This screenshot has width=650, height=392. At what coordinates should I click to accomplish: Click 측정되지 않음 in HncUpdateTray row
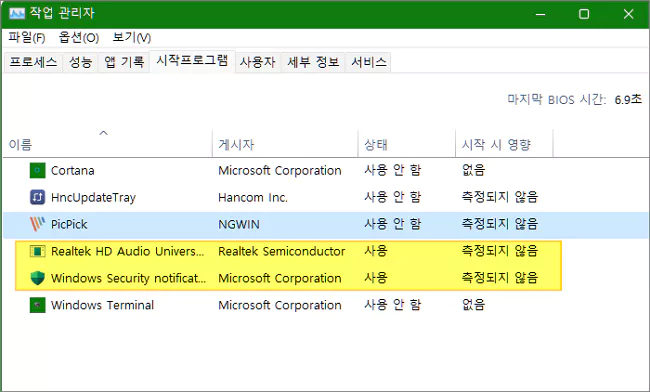coord(500,197)
